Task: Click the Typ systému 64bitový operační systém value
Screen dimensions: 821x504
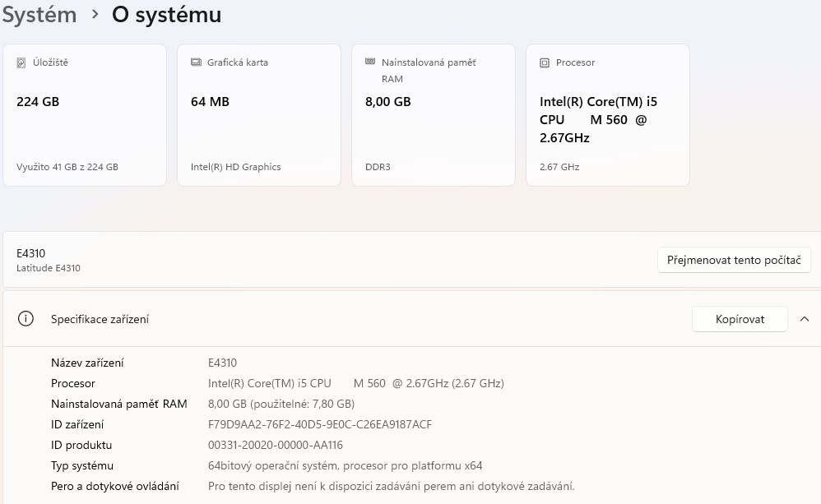Action: click(x=345, y=465)
